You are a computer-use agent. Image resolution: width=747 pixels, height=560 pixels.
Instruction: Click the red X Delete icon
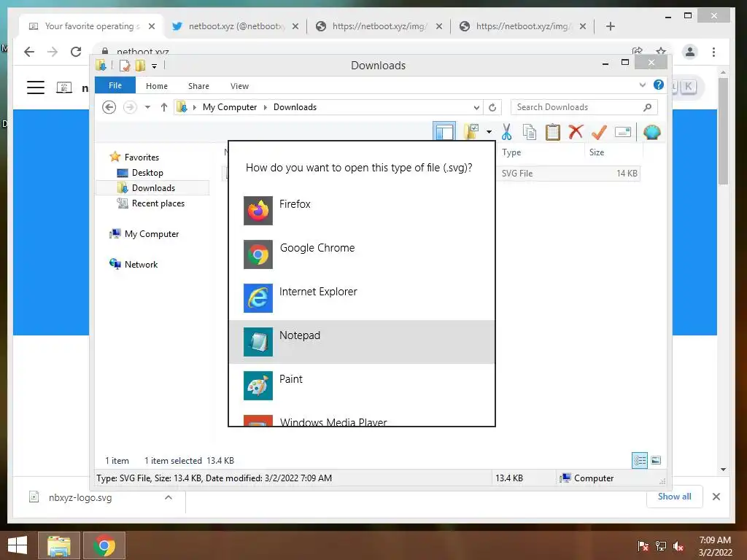pyautogui.click(x=576, y=132)
